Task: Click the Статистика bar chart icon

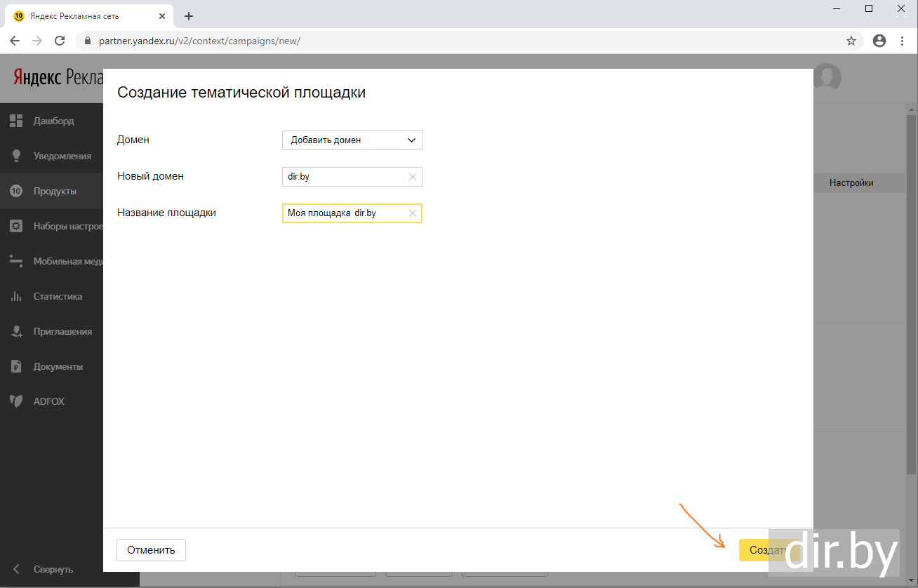Action: (x=16, y=296)
